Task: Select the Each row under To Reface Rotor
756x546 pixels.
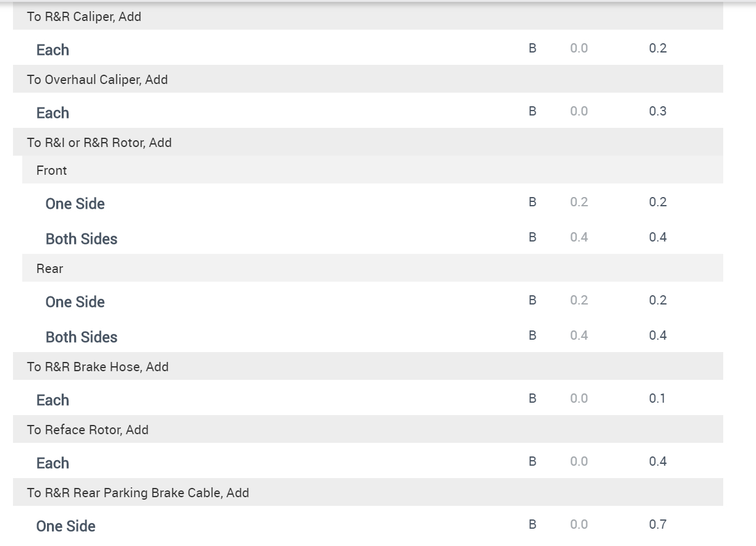Action: (53, 463)
